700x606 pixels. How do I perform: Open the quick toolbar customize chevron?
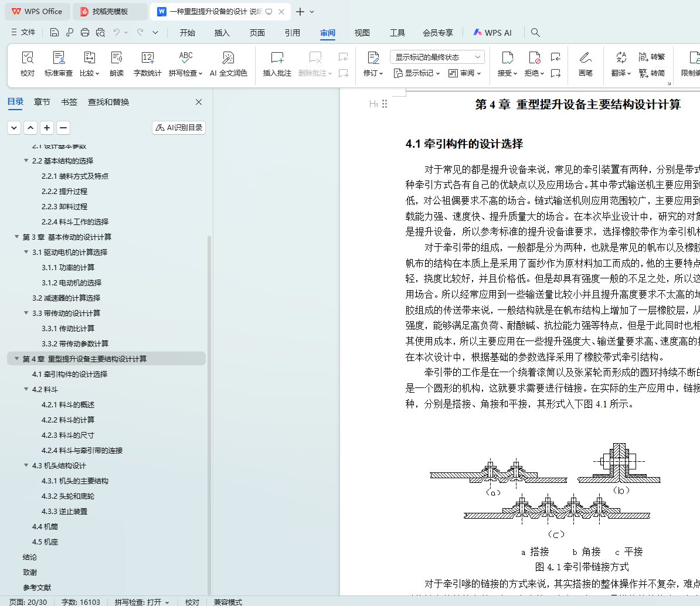[155, 32]
